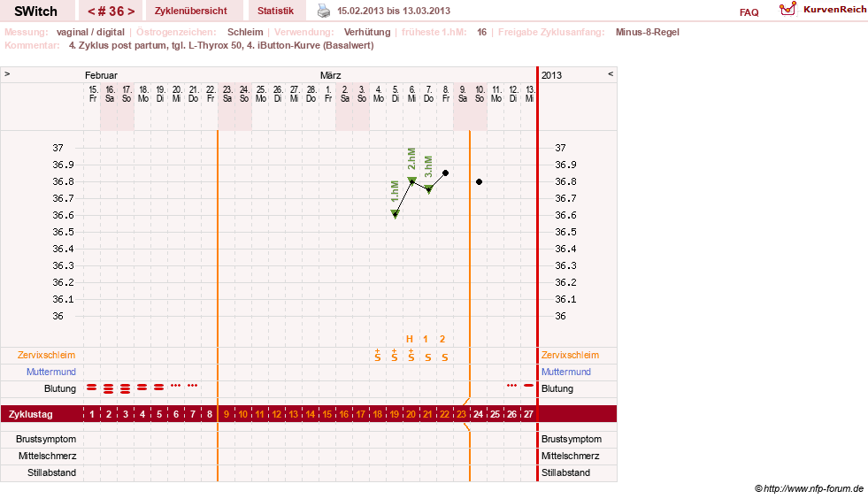868x499 pixels.
Task: Click the bleeding symbol on cycle day 1
Action: point(92,388)
